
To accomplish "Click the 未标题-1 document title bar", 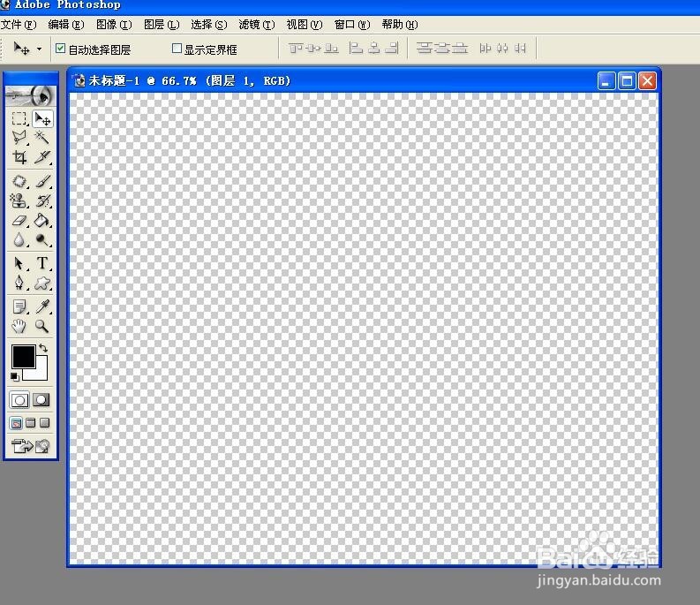I will pos(364,81).
